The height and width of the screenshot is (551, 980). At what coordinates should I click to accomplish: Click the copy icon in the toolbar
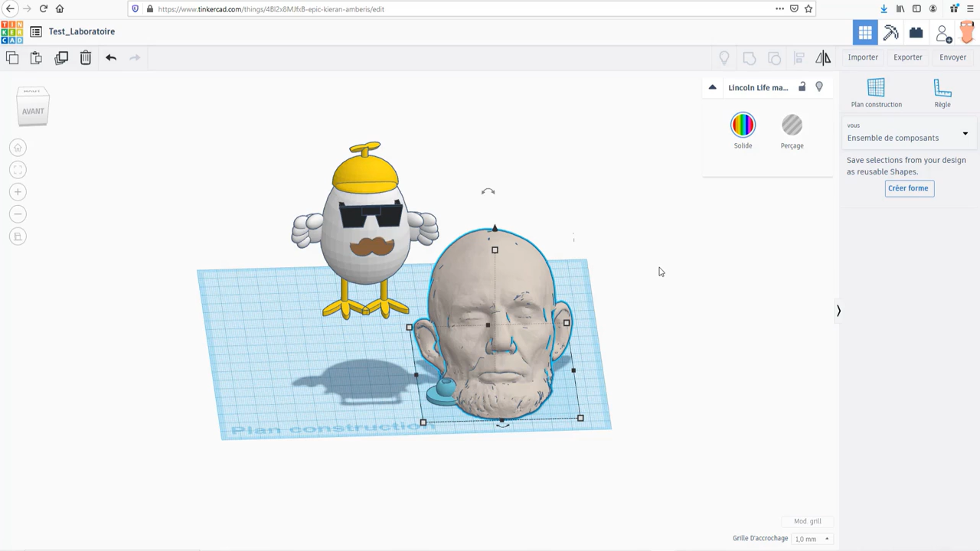tap(12, 57)
